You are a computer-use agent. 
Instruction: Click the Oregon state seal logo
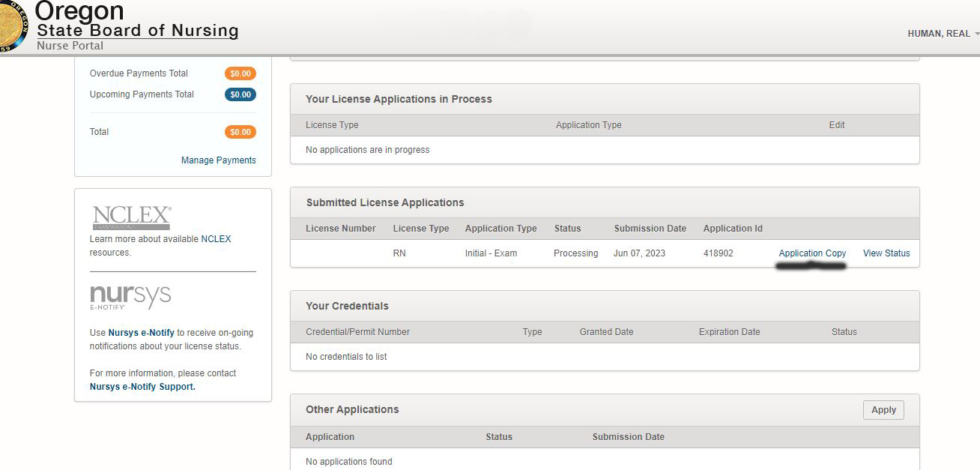(13, 25)
